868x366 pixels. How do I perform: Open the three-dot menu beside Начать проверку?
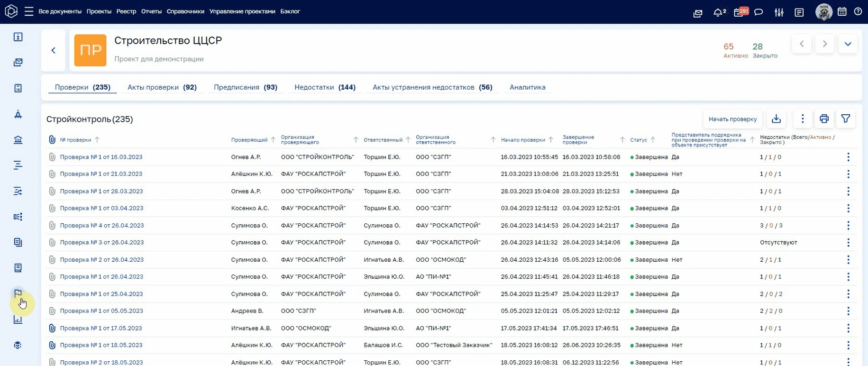point(803,119)
